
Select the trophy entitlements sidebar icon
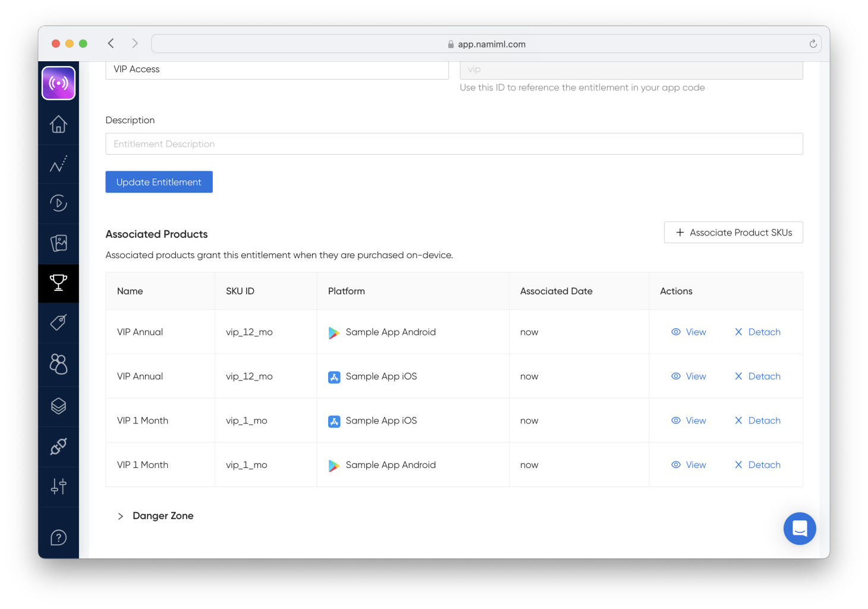coord(58,282)
